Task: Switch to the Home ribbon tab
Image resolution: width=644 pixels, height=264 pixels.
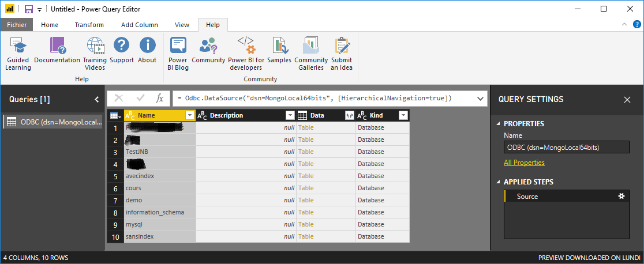Action: click(50, 25)
